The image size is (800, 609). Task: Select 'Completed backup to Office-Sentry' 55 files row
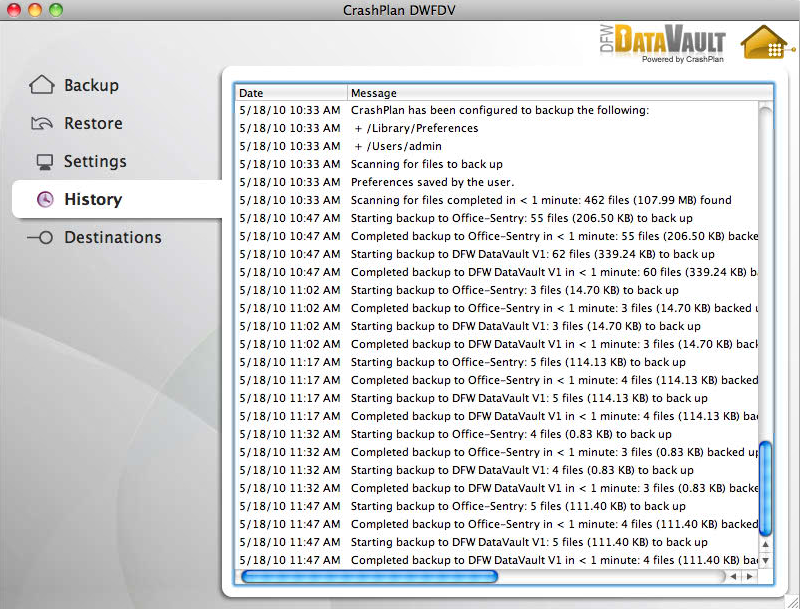click(497, 236)
